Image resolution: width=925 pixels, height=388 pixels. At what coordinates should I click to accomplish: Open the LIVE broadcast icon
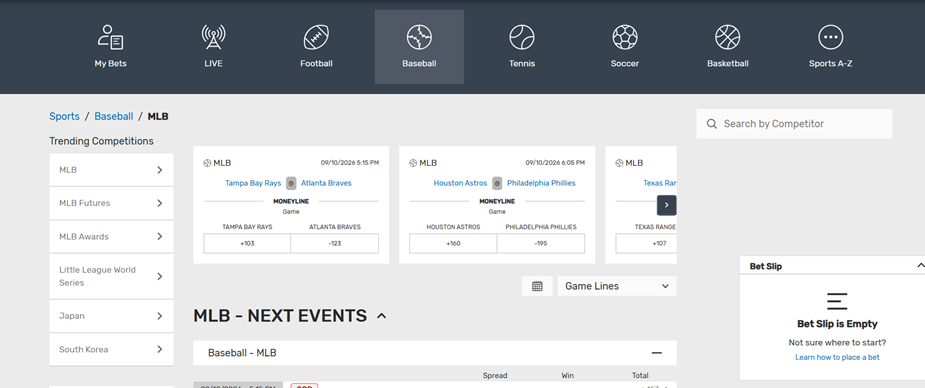coord(213,38)
